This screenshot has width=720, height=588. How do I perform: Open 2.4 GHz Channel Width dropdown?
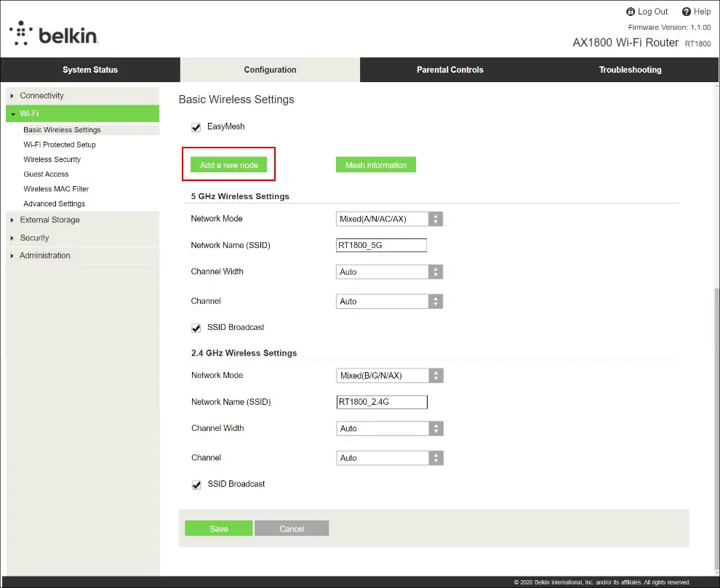(390, 428)
